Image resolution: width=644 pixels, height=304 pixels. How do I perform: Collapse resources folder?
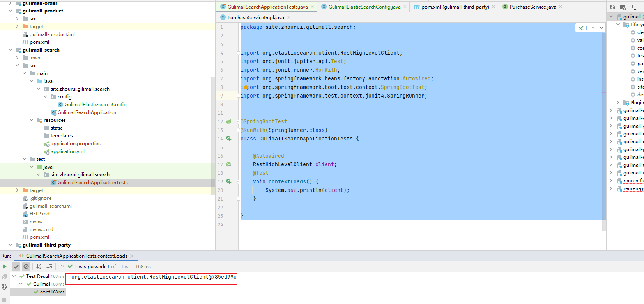point(31,120)
